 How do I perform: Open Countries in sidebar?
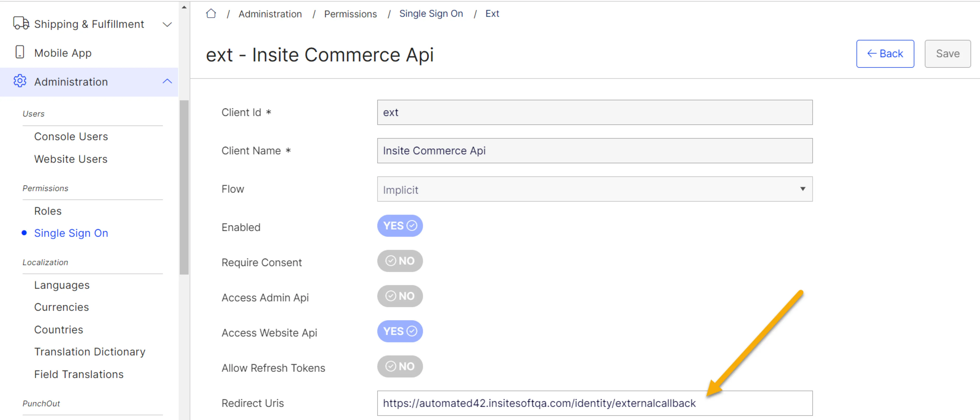click(x=59, y=329)
